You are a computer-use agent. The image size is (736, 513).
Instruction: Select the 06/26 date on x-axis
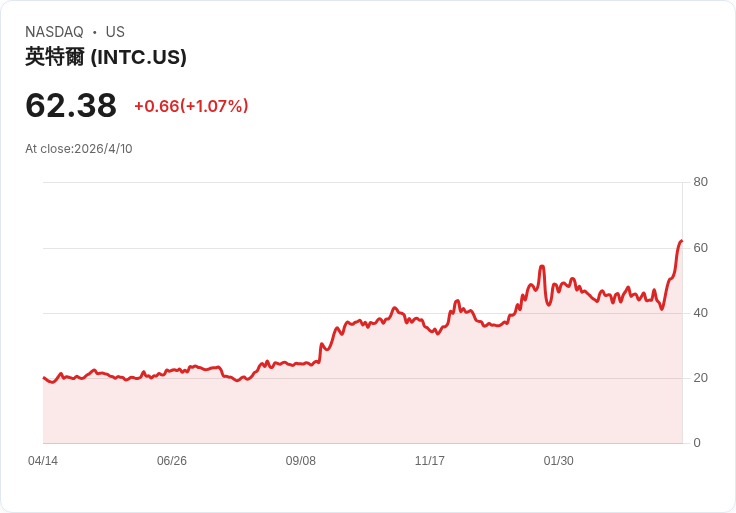[172, 461]
